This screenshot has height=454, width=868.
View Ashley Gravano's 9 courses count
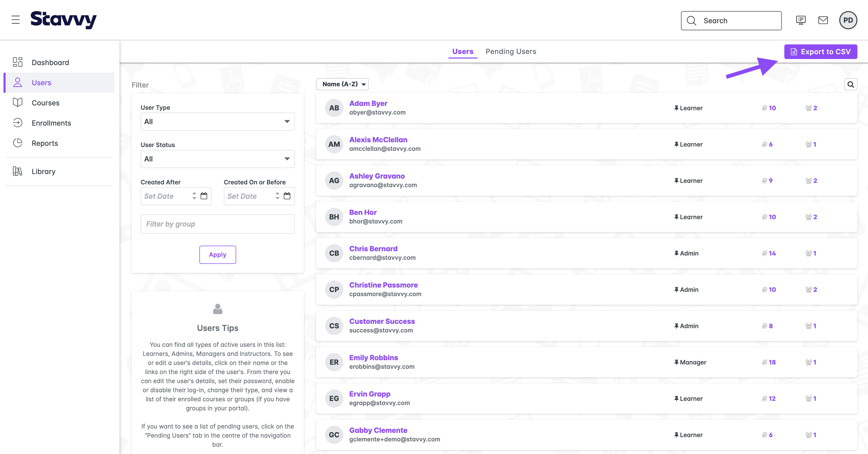[767, 180]
